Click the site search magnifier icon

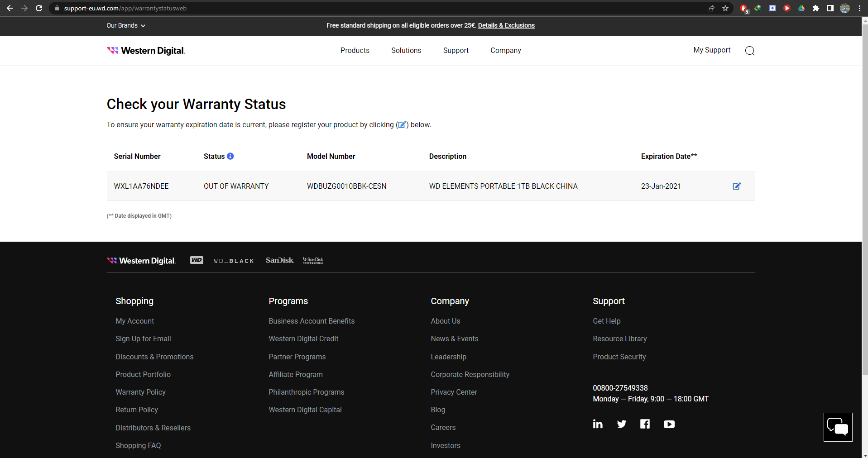(x=750, y=51)
